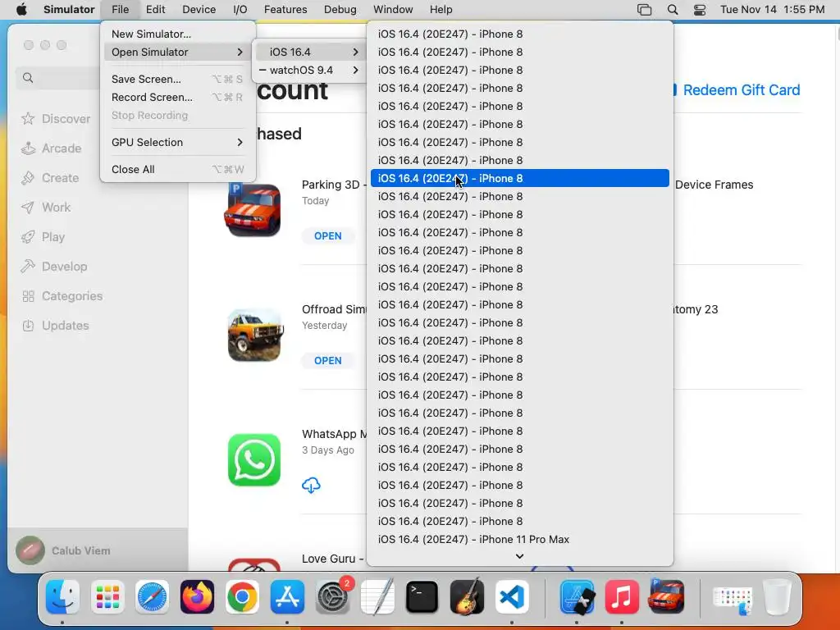
Task: Launch Visual Studio Code from the dock
Action: pyautogui.click(x=512, y=597)
